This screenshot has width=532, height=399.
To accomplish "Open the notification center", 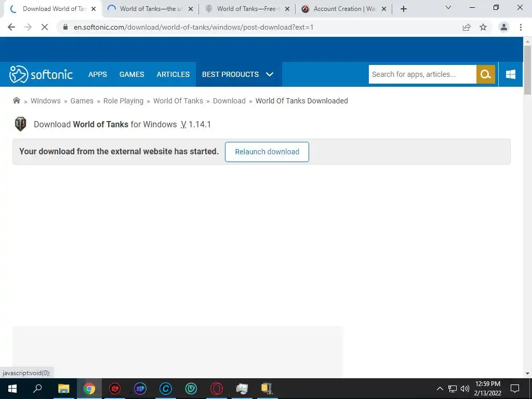I will coord(515,389).
